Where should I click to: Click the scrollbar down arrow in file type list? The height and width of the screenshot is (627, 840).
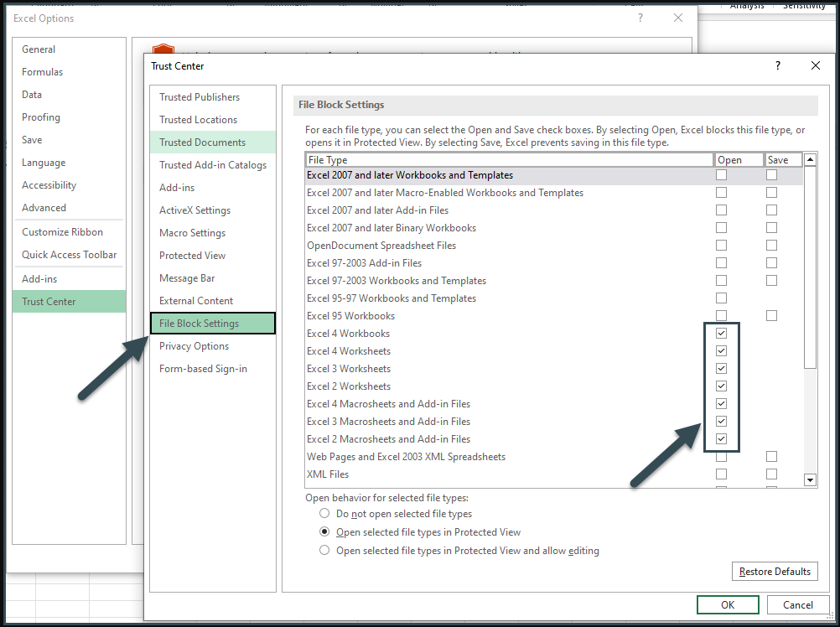809,479
